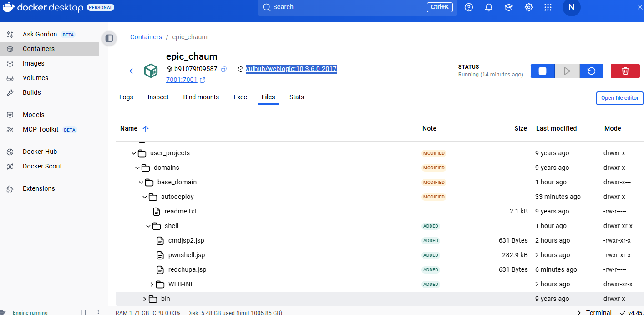Click the Open file editor button

coord(619,98)
